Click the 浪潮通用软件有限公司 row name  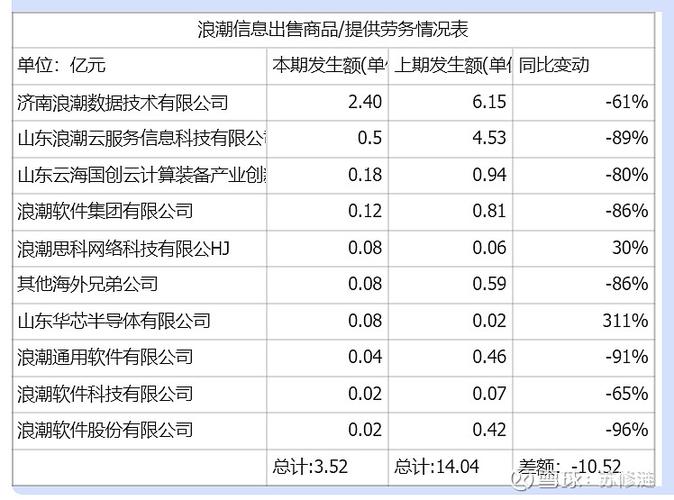[x=105, y=357]
